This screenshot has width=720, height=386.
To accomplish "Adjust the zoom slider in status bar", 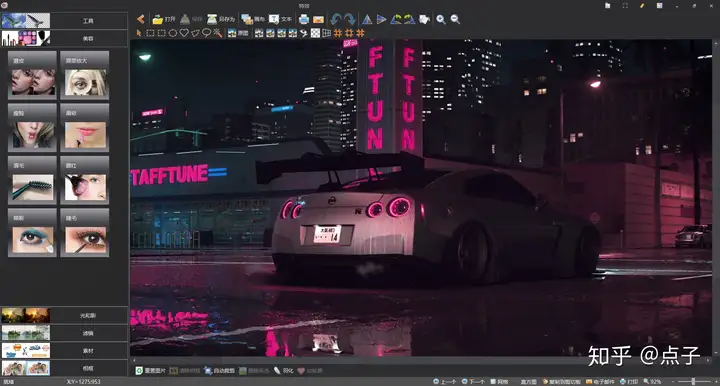I will (x=693, y=381).
